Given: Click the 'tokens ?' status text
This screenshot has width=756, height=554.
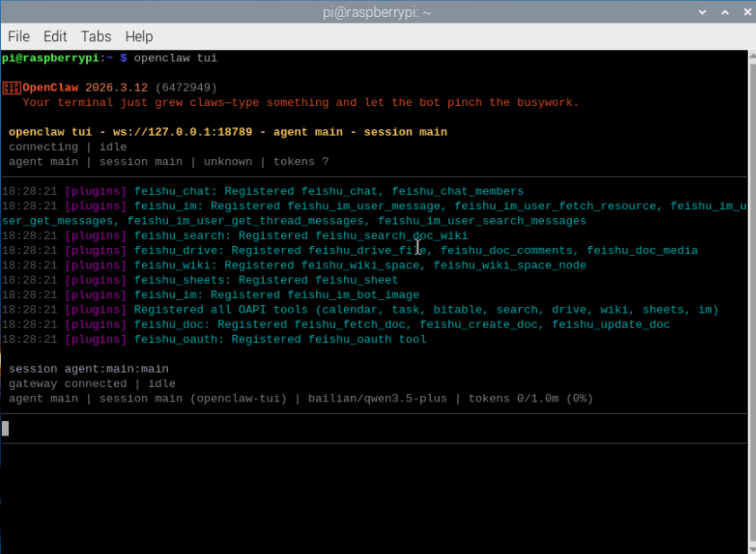Looking at the screenshot, I should pyautogui.click(x=301, y=162).
